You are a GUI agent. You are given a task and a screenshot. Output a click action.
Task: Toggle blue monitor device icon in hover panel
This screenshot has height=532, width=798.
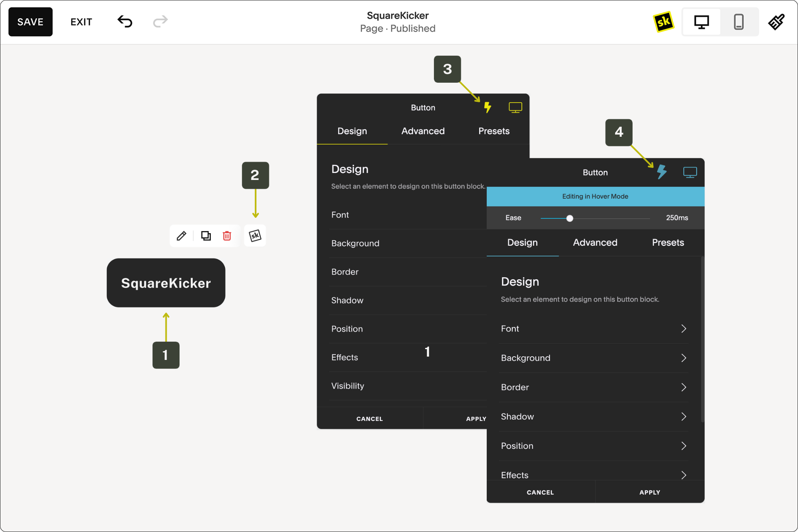[690, 172]
